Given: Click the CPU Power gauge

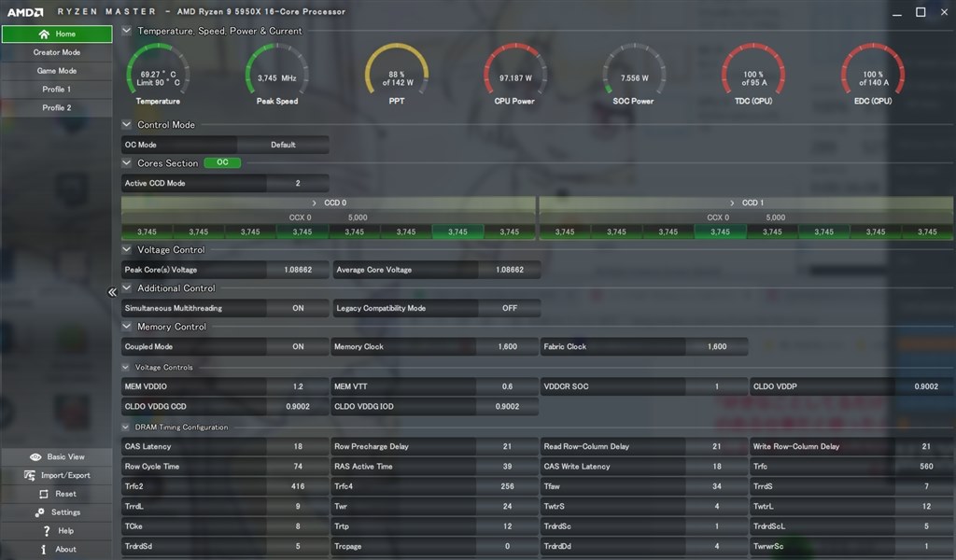Looking at the screenshot, I should coord(515,74).
